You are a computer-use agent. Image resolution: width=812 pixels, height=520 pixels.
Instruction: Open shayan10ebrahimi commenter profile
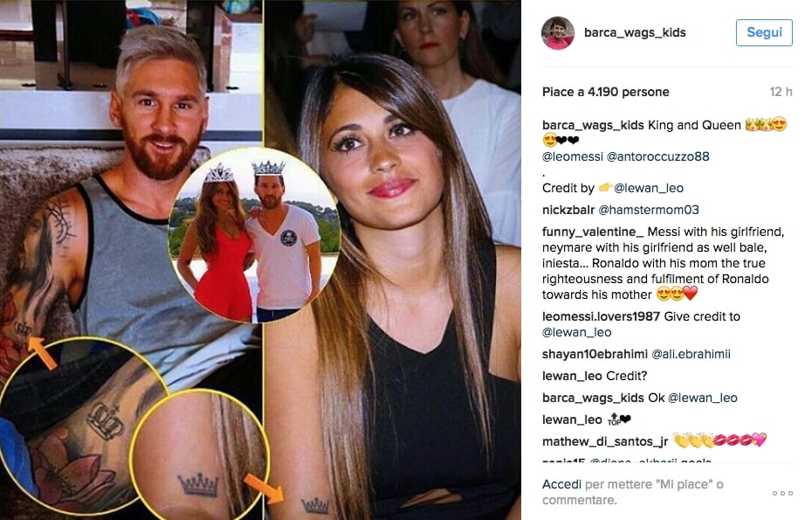click(595, 354)
